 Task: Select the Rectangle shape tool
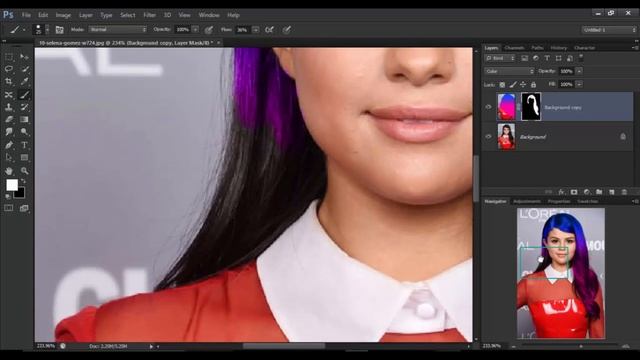coord(24,158)
